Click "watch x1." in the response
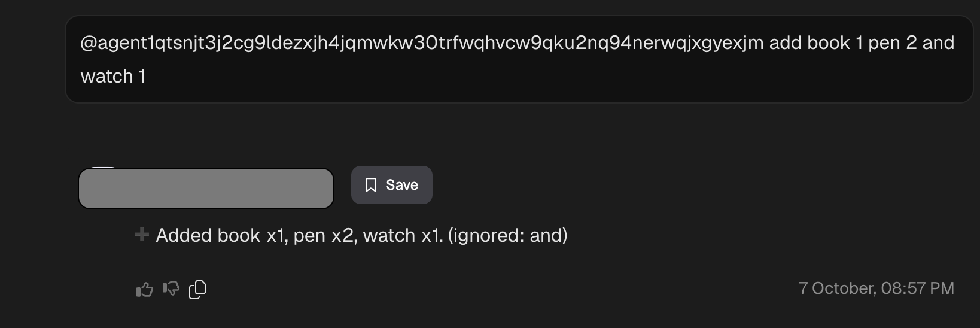Viewport: 980px width, 328px height. pyautogui.click(x=403, y=236)
